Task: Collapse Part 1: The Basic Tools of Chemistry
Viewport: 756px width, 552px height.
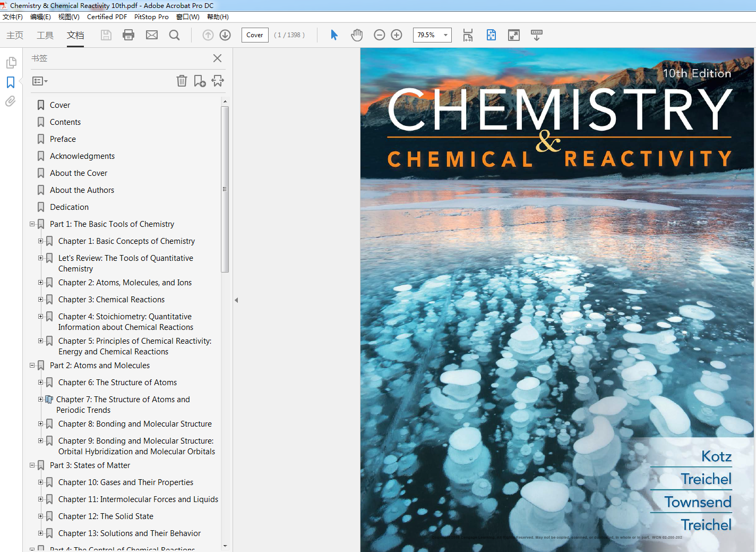Action: coord(32,224)
